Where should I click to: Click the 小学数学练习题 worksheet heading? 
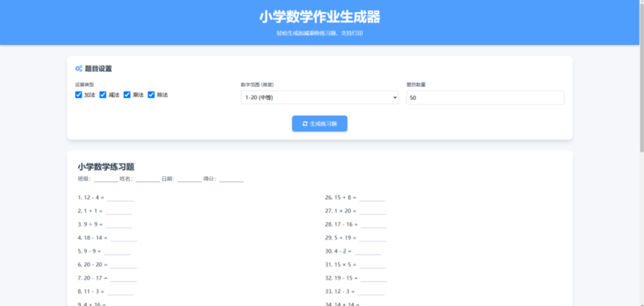coord(106,167)
